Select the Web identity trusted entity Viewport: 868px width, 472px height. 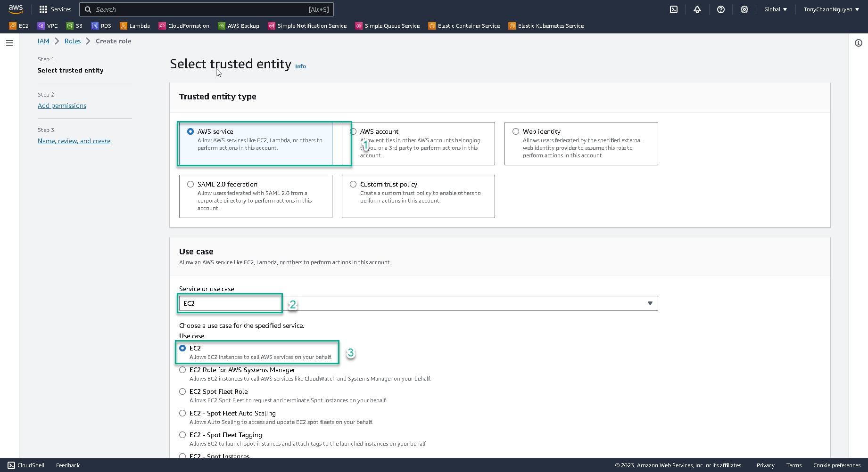click(516, 131)
